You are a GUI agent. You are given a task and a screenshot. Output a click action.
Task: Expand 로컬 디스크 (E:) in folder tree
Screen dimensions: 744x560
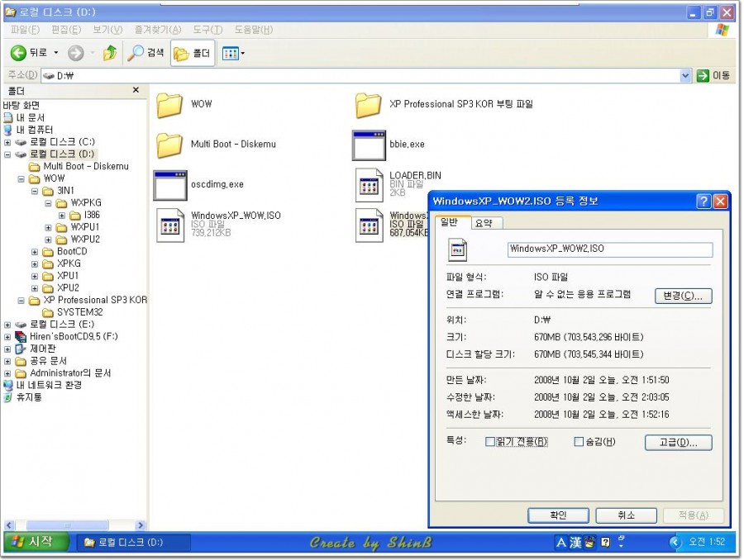7,325
